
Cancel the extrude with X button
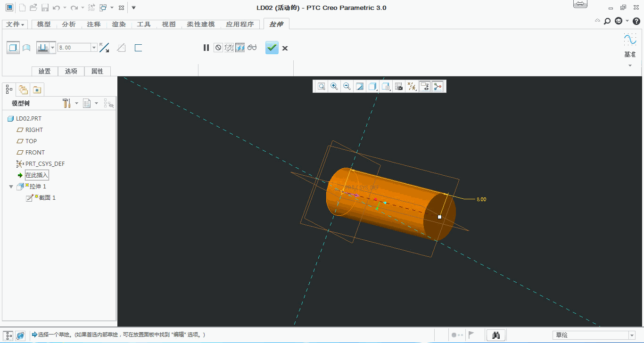(x=285, y=48)
